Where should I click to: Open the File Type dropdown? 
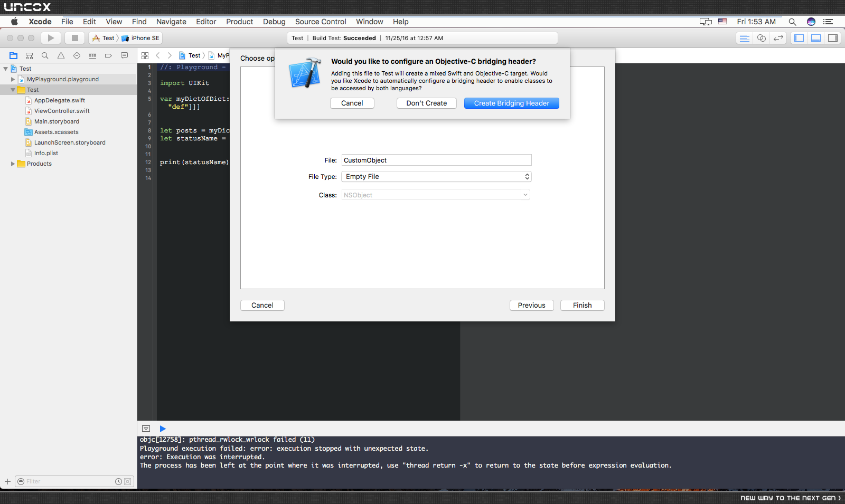point(436,177)
